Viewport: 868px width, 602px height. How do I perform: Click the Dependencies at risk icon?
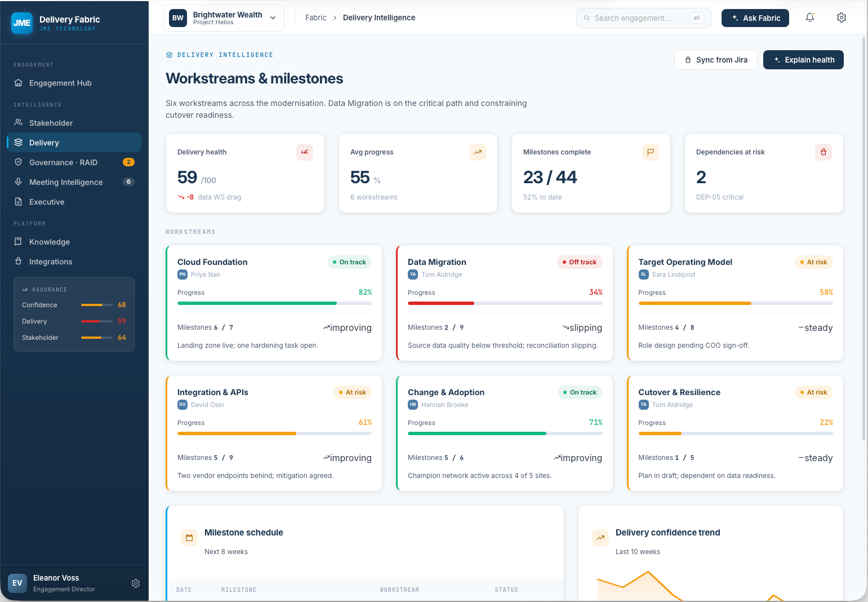pyautogui.click(x=824, y=152)
